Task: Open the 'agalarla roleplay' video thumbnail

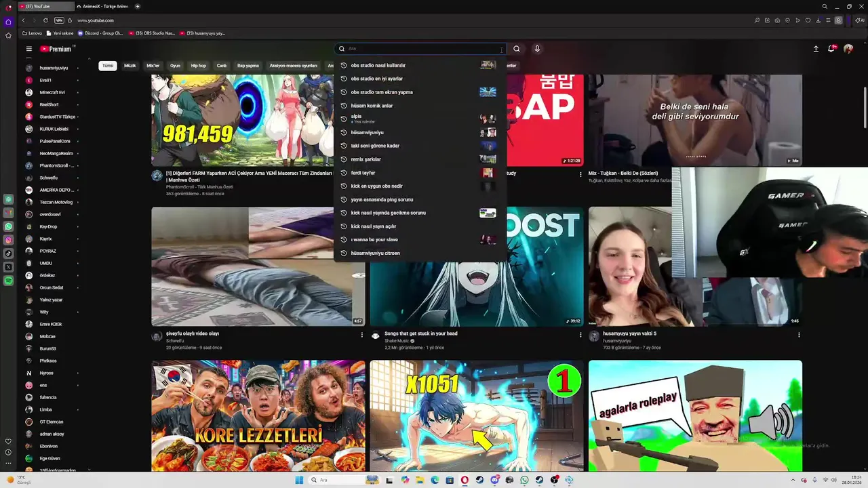Action: point(695,415)
